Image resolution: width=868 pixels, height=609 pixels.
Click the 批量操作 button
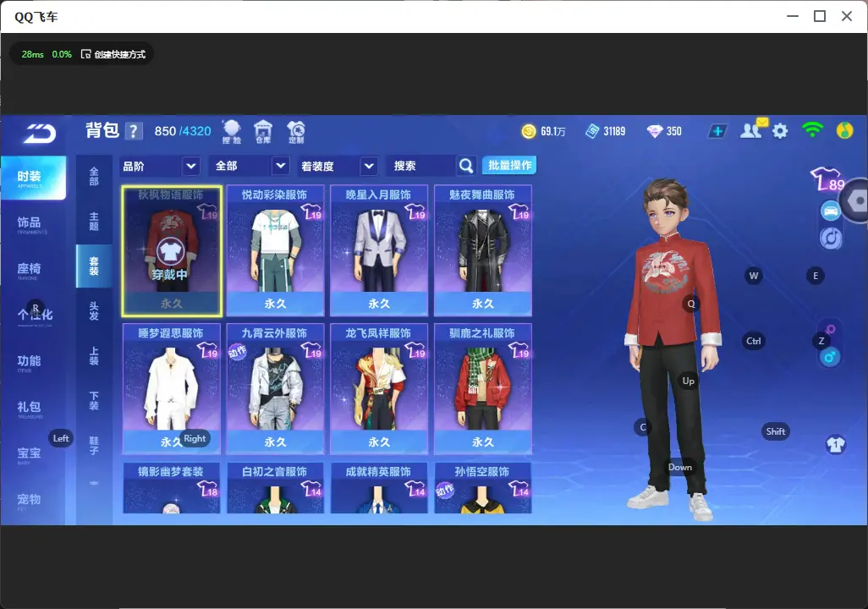509,166
